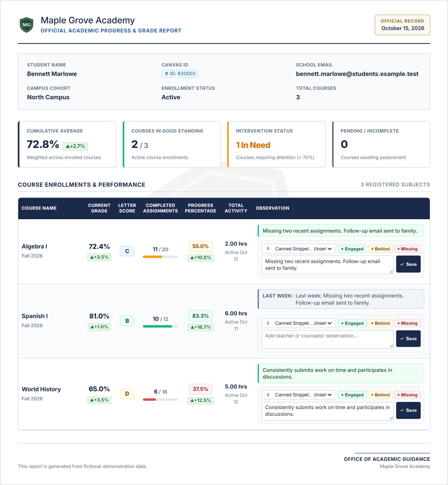Add the Missing tag to Spanish I

point(407,323)
